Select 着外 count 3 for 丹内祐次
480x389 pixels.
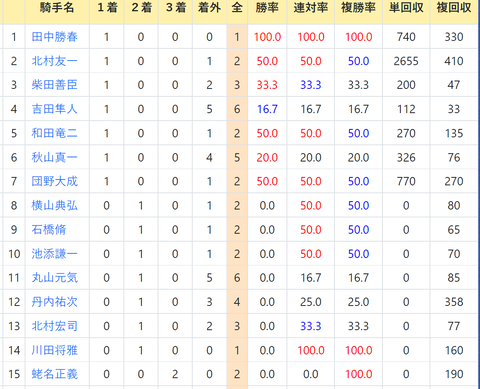point(209,302)
